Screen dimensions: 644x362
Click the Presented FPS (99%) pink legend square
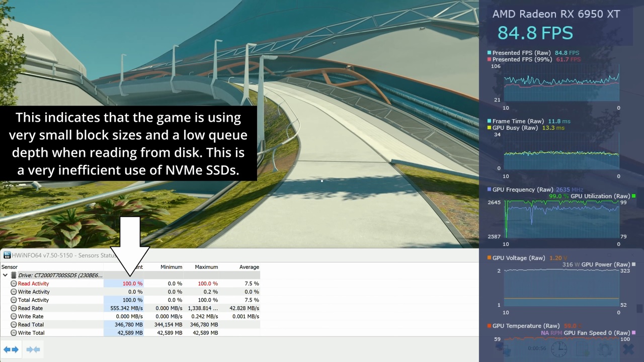[x=489, y=59]
